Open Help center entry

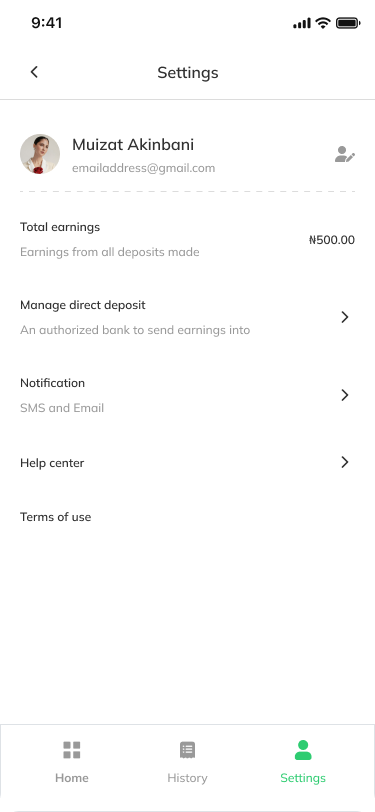(x=188, y=462)
